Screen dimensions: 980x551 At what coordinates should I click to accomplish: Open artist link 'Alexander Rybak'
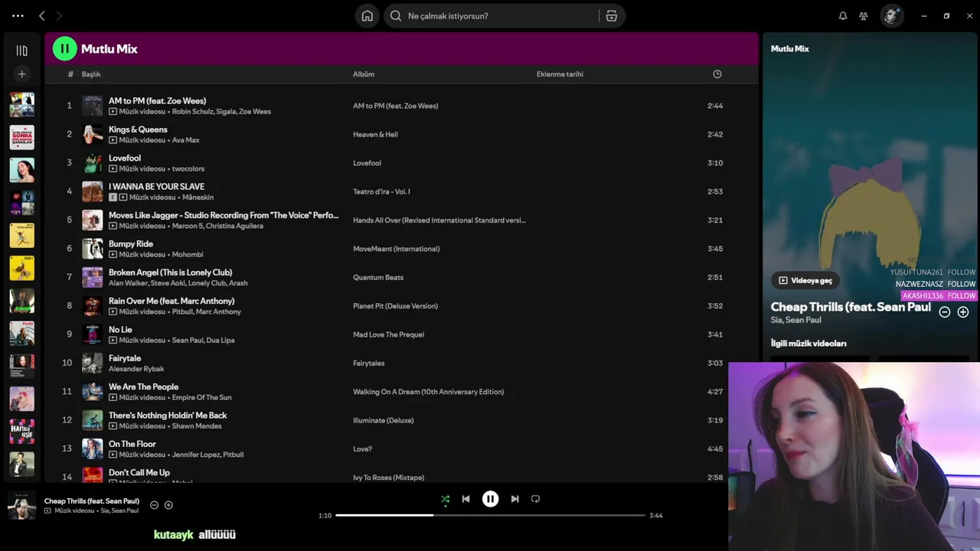click(136, 369)
